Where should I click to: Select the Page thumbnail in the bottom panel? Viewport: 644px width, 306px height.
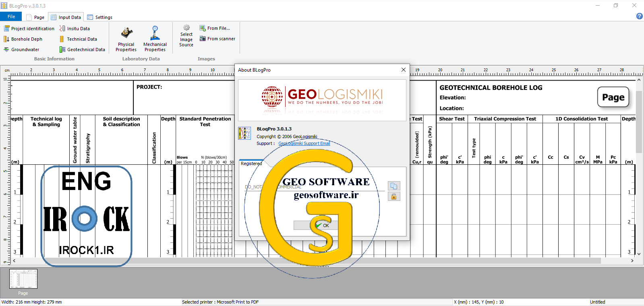(x=23, y=279)
